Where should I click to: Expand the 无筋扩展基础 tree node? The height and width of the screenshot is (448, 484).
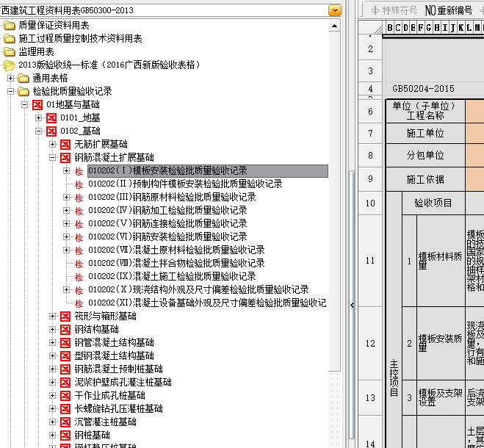[x=53, y=145]
